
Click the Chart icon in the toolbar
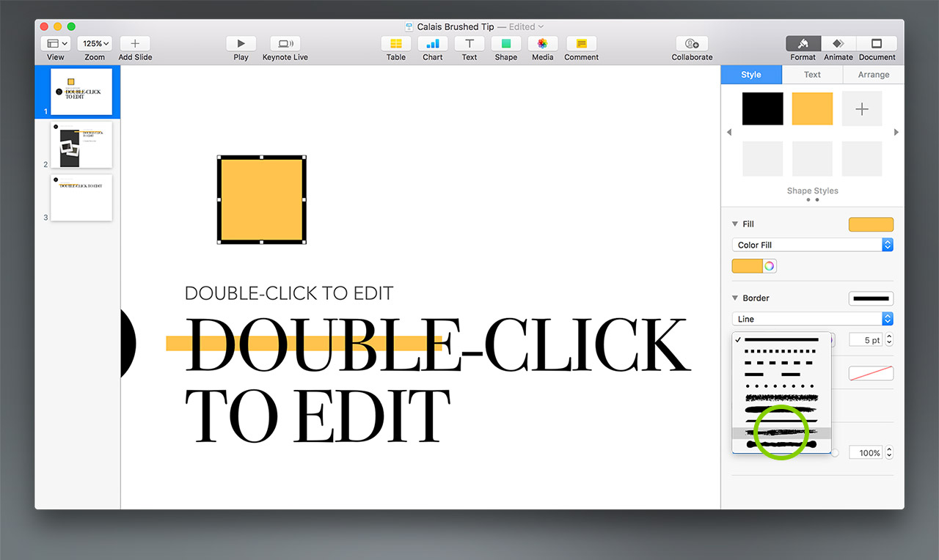tap(433, 44)
